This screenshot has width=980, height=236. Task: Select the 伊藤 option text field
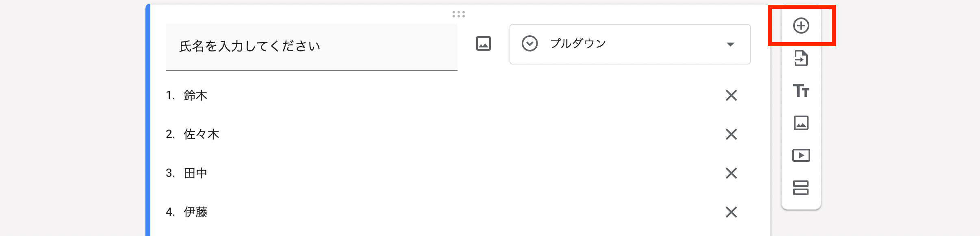(x=196, y=212)
